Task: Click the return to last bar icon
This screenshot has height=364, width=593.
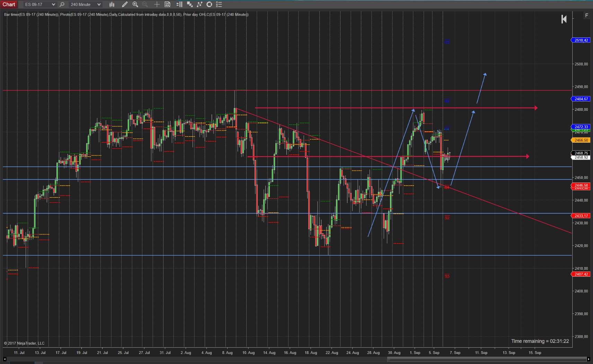Action: 564,19
